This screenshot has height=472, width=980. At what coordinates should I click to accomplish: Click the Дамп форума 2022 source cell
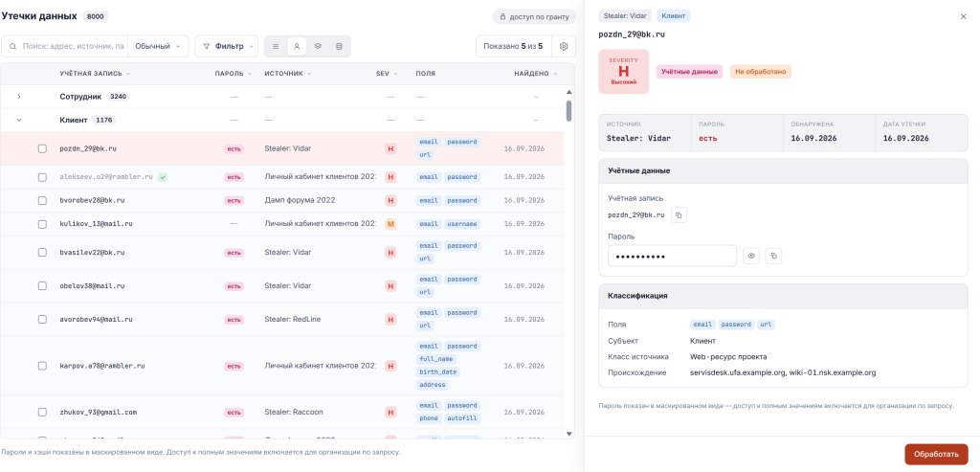(300, 201)
